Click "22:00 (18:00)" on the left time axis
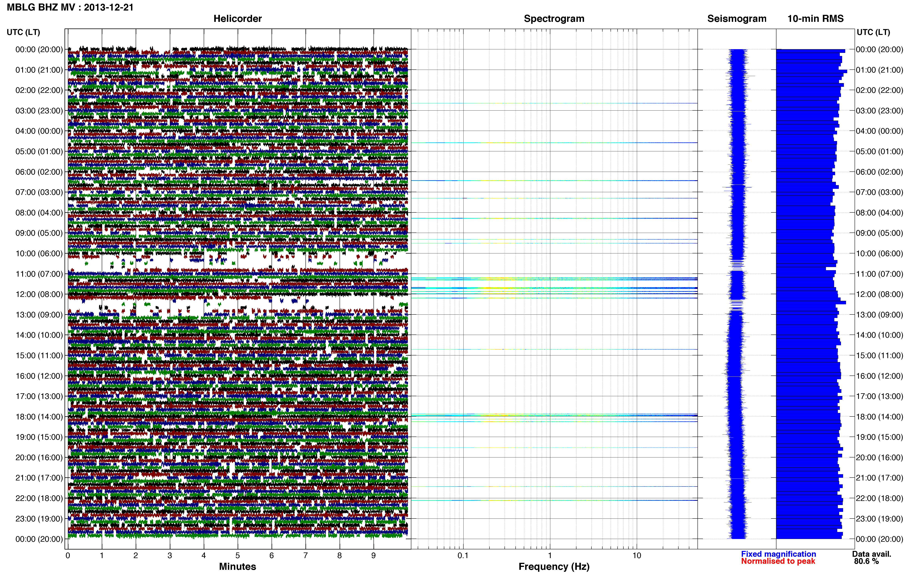 pyautogui.click(x=39, y=498)
